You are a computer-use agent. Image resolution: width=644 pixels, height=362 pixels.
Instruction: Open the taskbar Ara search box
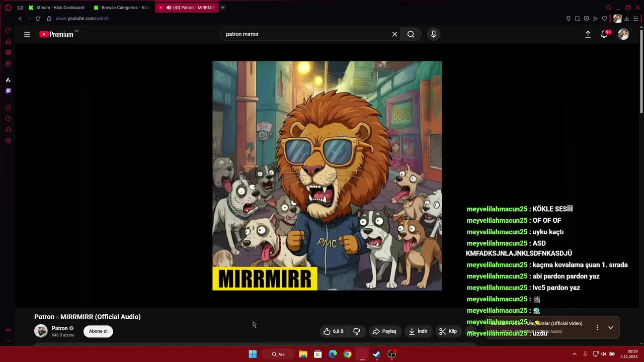(x=278, y=354)
